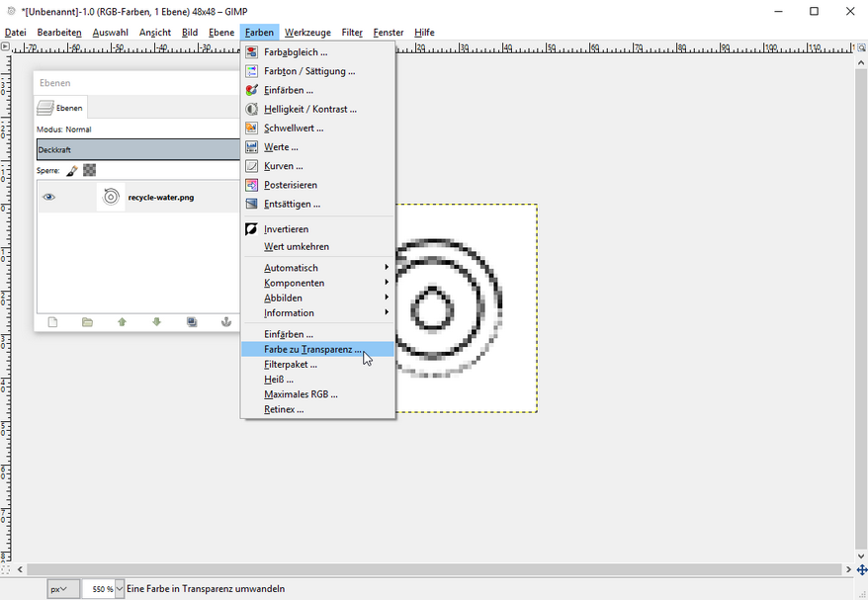Click the recycle-water.png layer thumbnail
The width and height of the screenshot is (868, 600).
110,197
